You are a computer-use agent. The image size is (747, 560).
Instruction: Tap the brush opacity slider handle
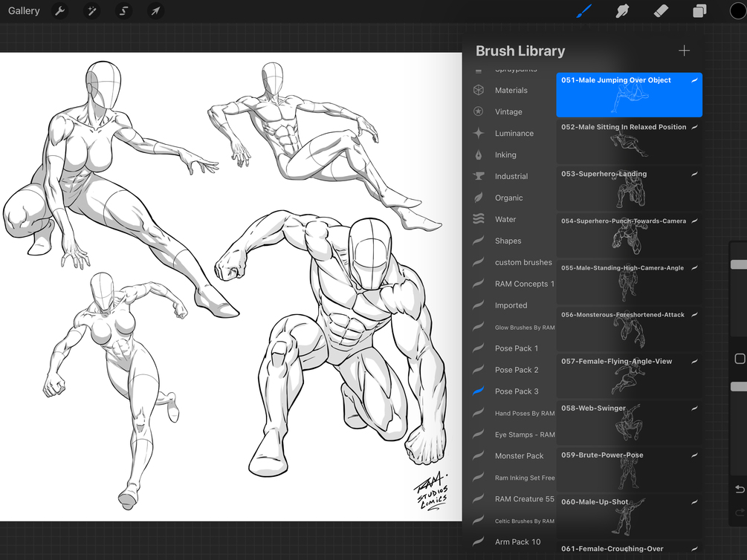pos(739,387)
